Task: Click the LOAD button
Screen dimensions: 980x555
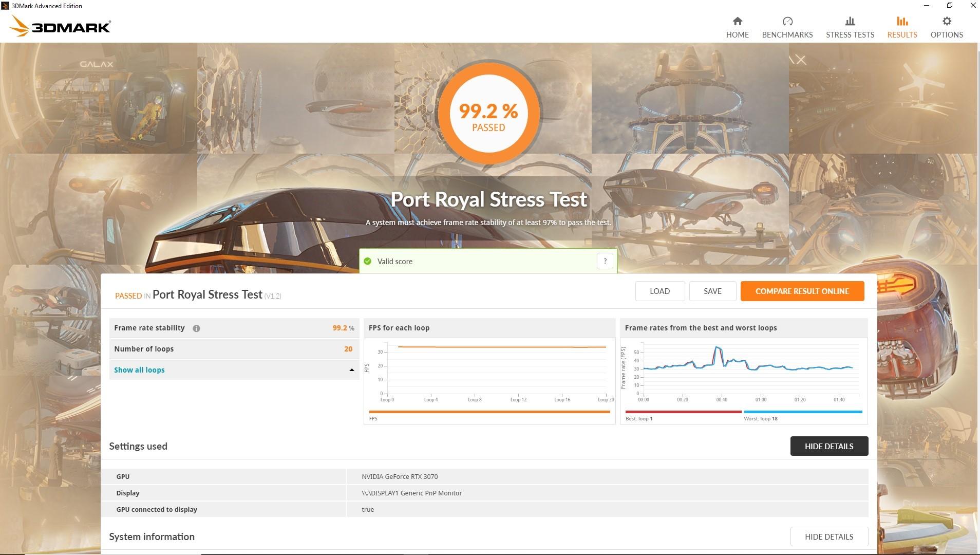Action: pos(659,291)
